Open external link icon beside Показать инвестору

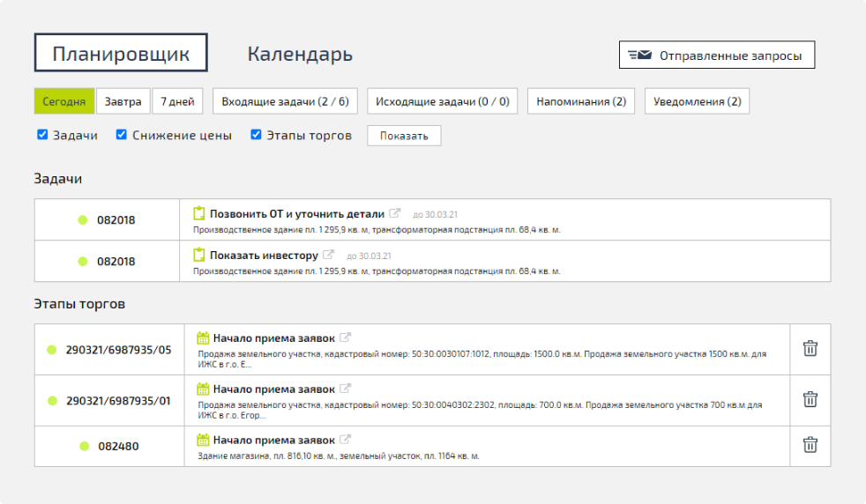point(328,255)
